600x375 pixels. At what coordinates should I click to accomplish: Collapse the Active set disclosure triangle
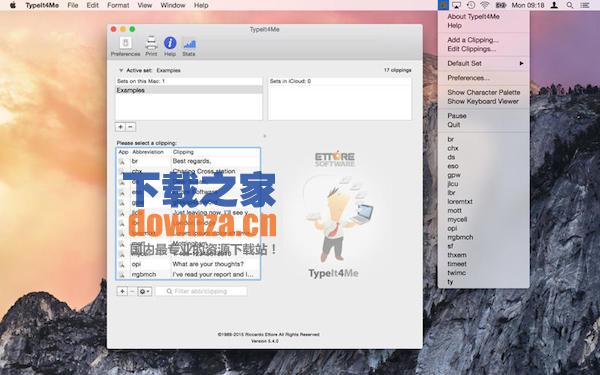[121, 70]
